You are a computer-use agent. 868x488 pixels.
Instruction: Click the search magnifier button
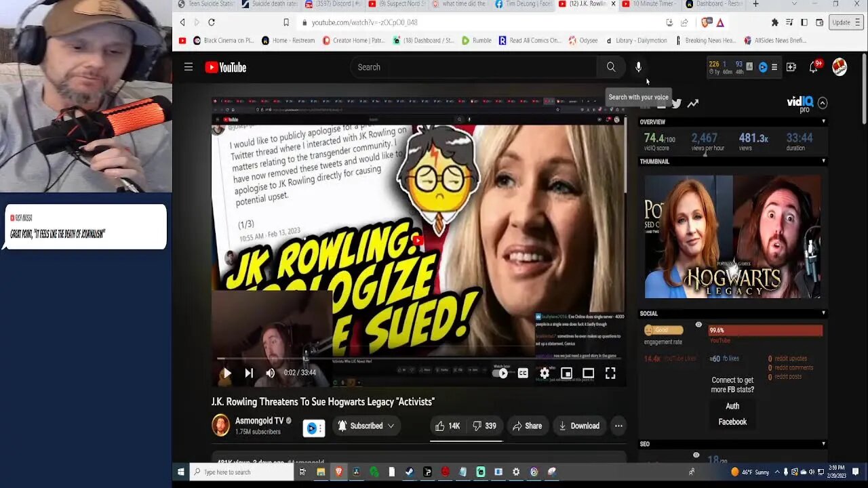click(x=611, y=67)
